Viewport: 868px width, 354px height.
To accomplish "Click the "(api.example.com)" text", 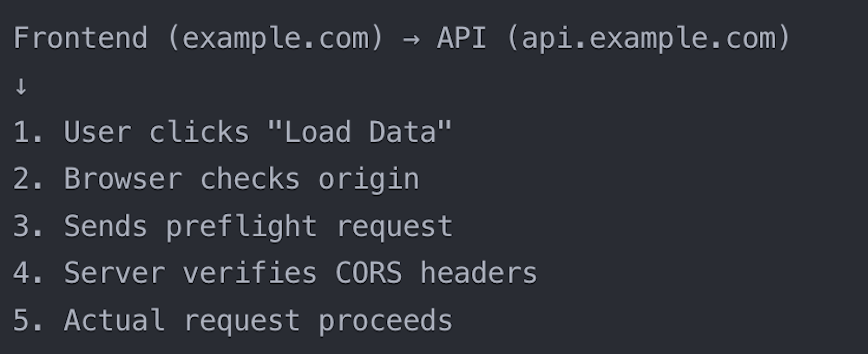I will 649,39.
